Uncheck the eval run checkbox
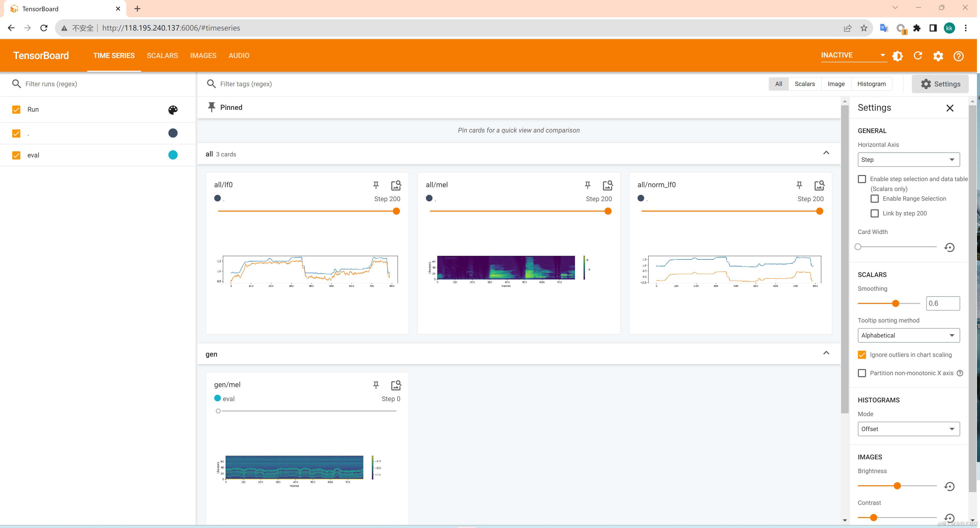Viewport: 980px width, 528px height. pos(16,155)
